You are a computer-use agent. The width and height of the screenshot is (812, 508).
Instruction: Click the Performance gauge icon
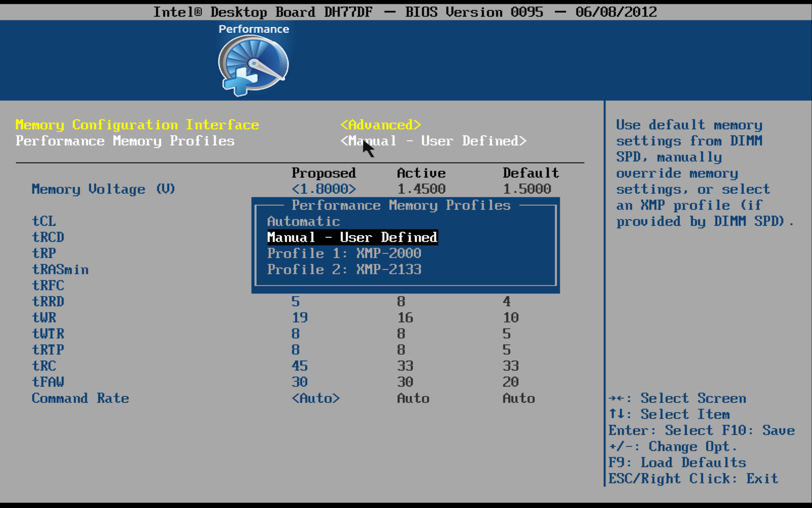[x=253, y=66]
